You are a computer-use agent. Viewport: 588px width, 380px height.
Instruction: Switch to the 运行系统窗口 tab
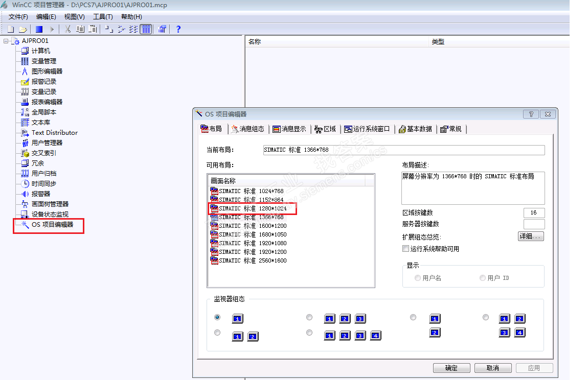[x=367, y=129]
